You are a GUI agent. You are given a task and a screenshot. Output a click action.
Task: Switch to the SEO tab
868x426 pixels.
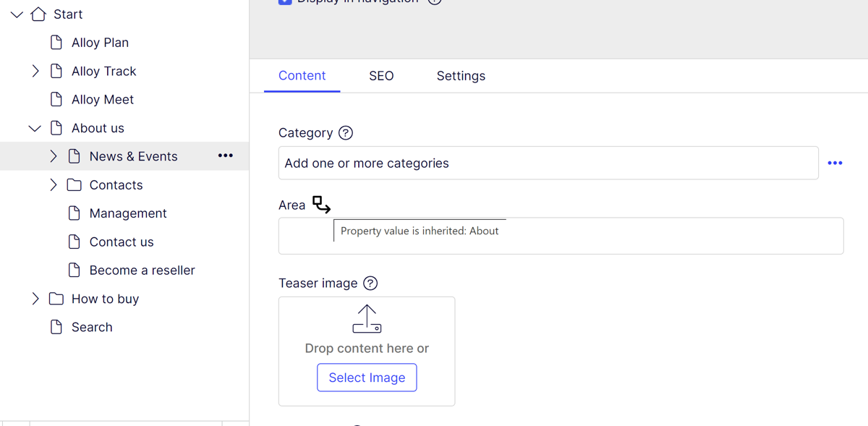point(381,75)
